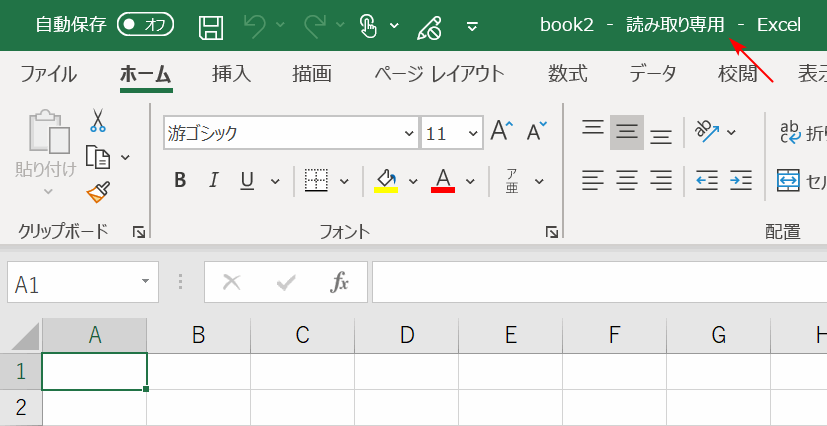Switch to the 挿入 tab

[232, 74]
